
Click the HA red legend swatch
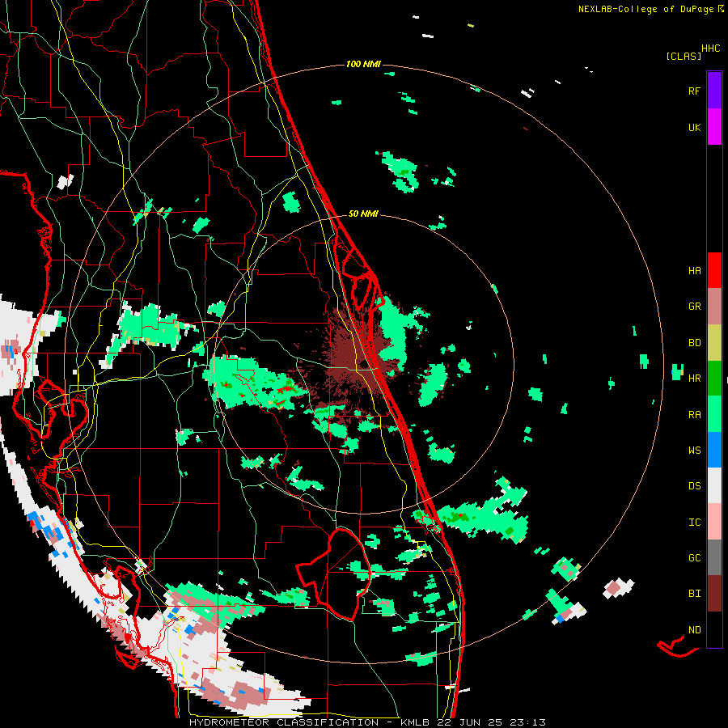[x=714, y=270]
